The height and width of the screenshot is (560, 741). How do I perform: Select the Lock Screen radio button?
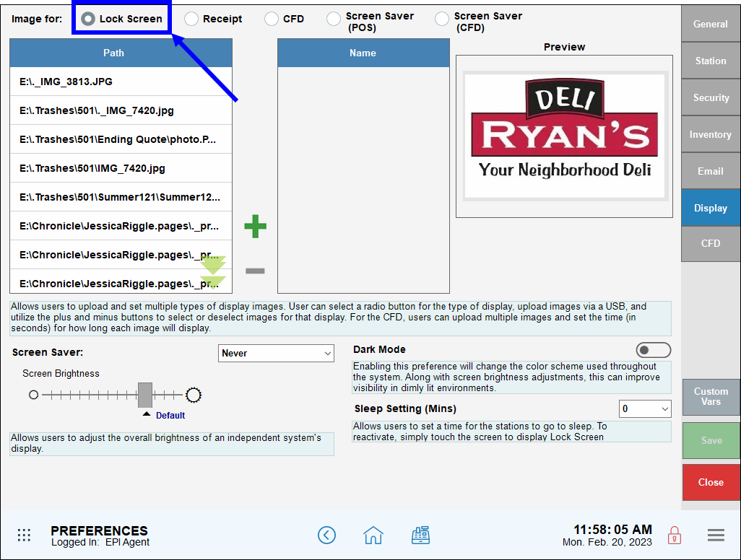pyautogui.click(x=88, y=19)
